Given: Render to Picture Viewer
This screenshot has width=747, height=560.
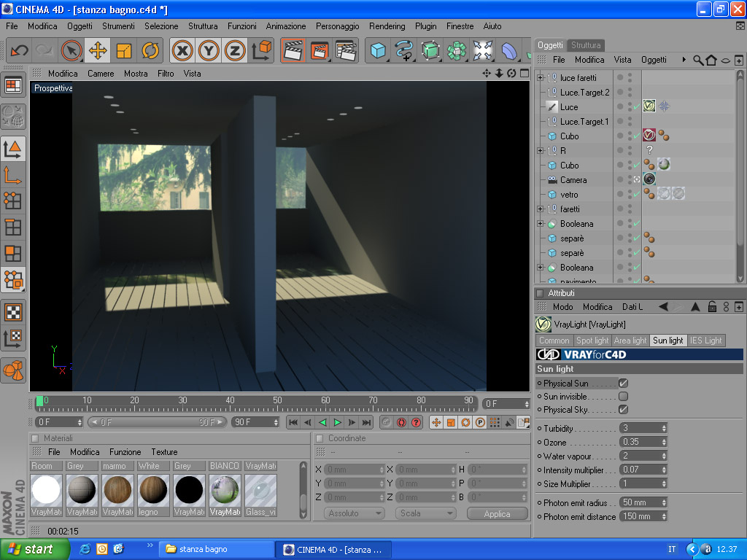Looking at the screenshot, I should click(320, 50).
